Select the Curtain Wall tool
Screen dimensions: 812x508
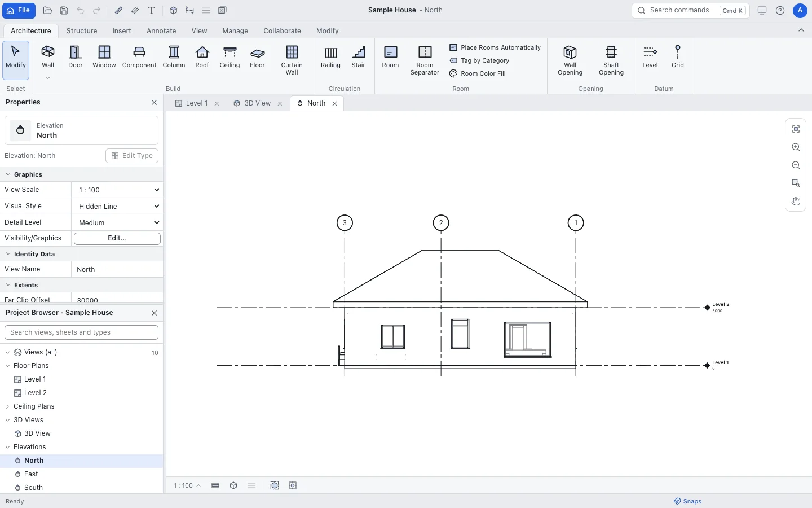(x=292, y=60)
